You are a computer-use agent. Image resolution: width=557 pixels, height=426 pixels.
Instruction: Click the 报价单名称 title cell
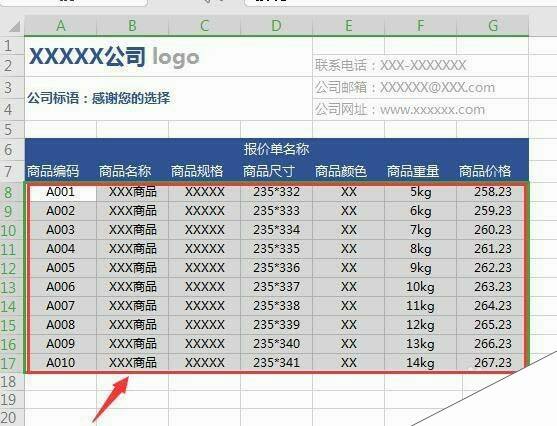[276, 149]
